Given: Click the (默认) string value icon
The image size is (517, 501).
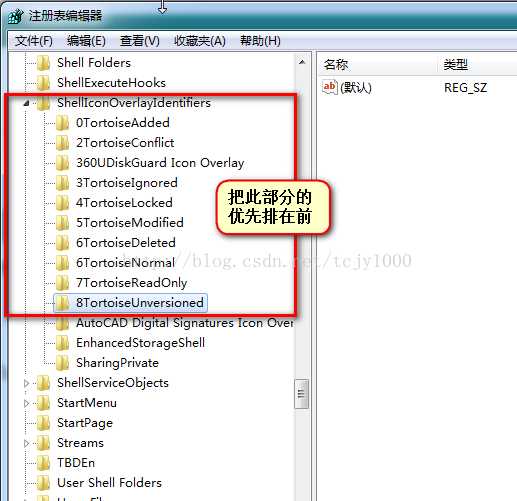Looking at the screenshot, I should (330, 87).
